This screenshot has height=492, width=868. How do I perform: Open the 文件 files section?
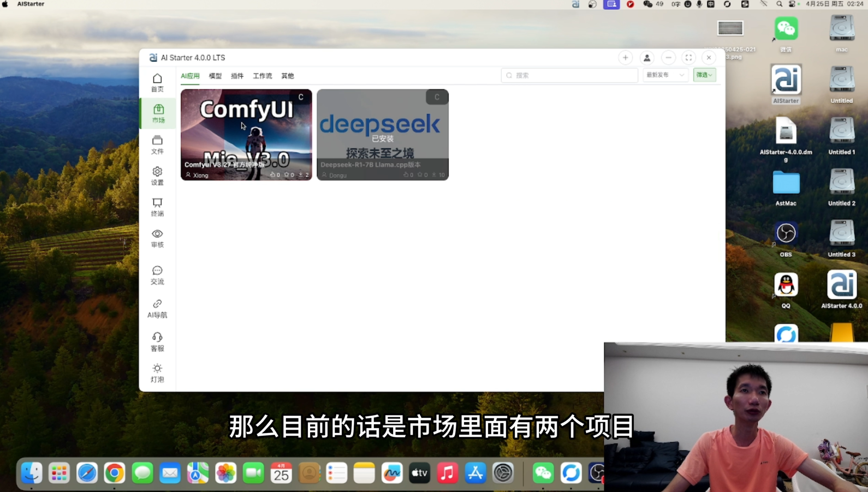[157, 145]
